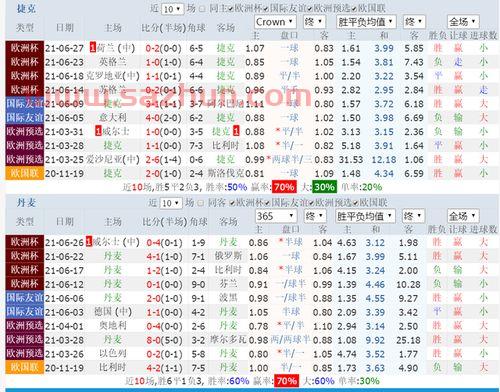
Task: Click 日期 column header in 丹麦 section
Action: click(64, 222)
